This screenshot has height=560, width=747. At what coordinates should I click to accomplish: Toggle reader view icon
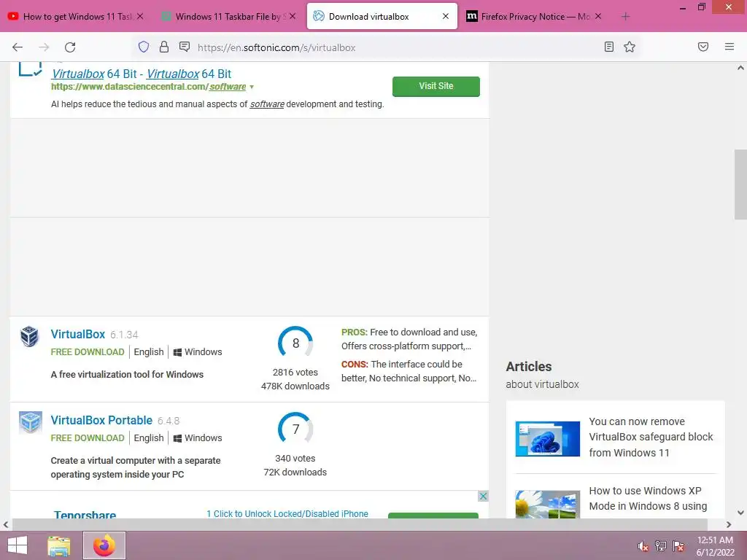tap(609, 47)
